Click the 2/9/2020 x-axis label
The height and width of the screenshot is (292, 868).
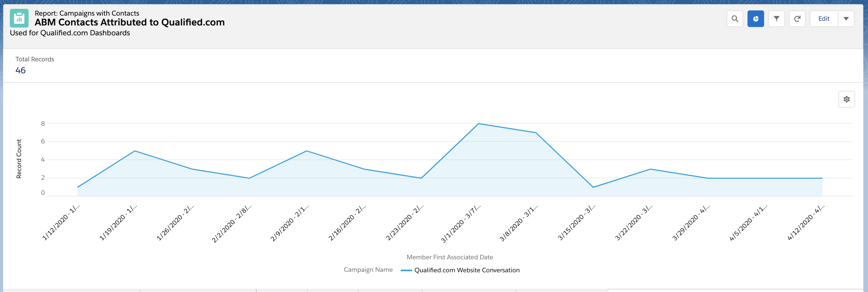(289, 223)
